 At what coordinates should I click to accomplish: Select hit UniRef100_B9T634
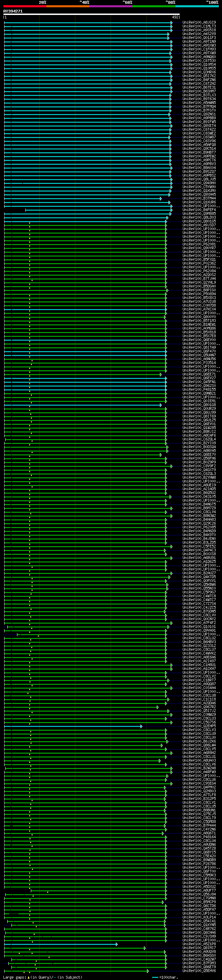tap(199, 99)
